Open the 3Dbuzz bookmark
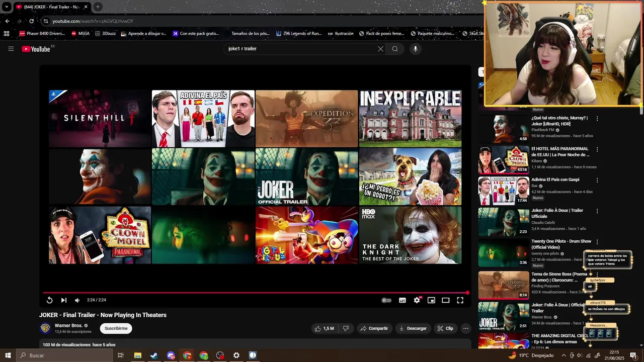Image resolution: width=644 pixels, height=362 pixels. click(106, 34)
